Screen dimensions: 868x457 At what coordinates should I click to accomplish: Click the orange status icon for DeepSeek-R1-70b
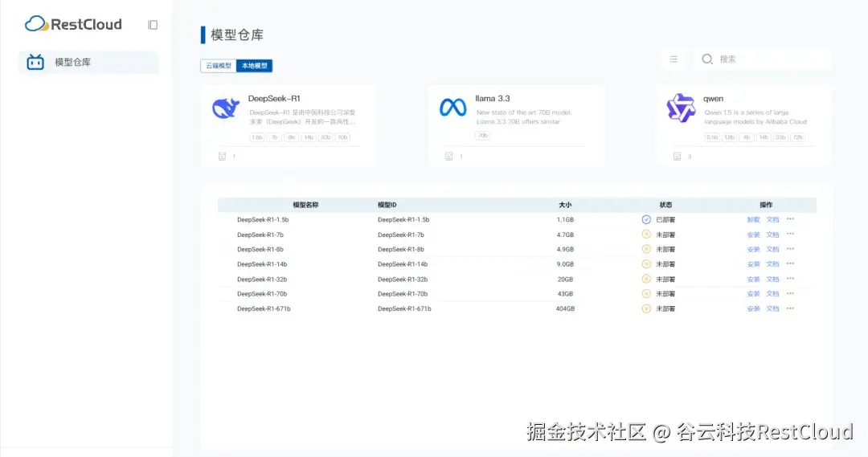pyautogui.click(x=646, y=294)
